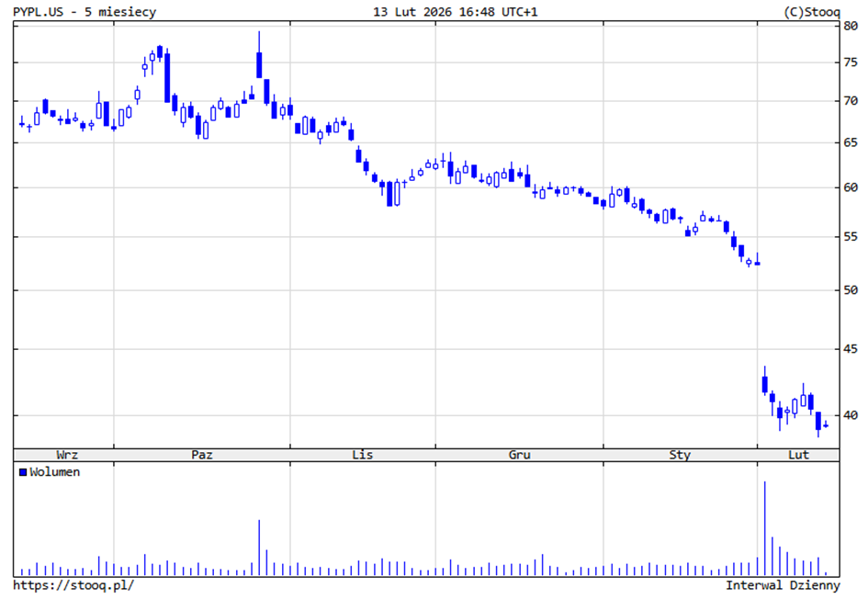The width and height of the screenshot is (868, 599).
Task: Select the Wrz month label
Action: coord(67,455)
